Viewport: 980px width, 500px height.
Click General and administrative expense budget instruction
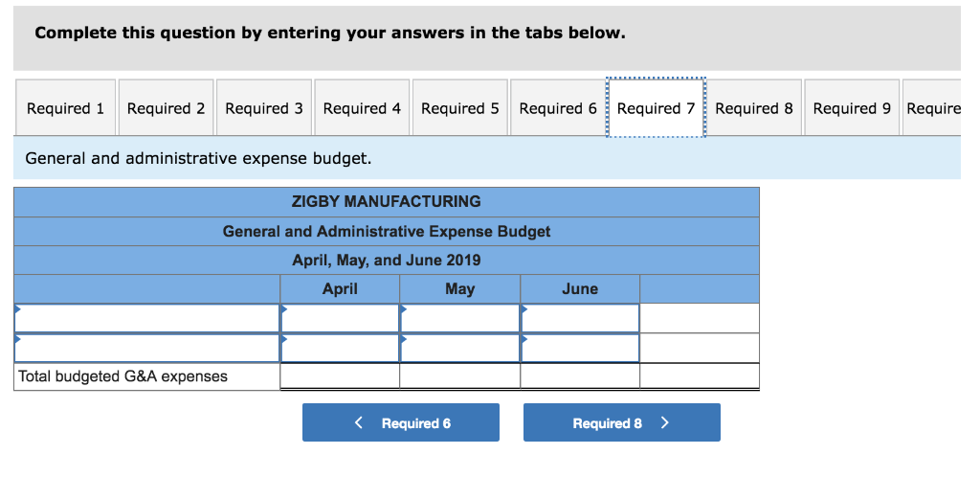(198, 158)
